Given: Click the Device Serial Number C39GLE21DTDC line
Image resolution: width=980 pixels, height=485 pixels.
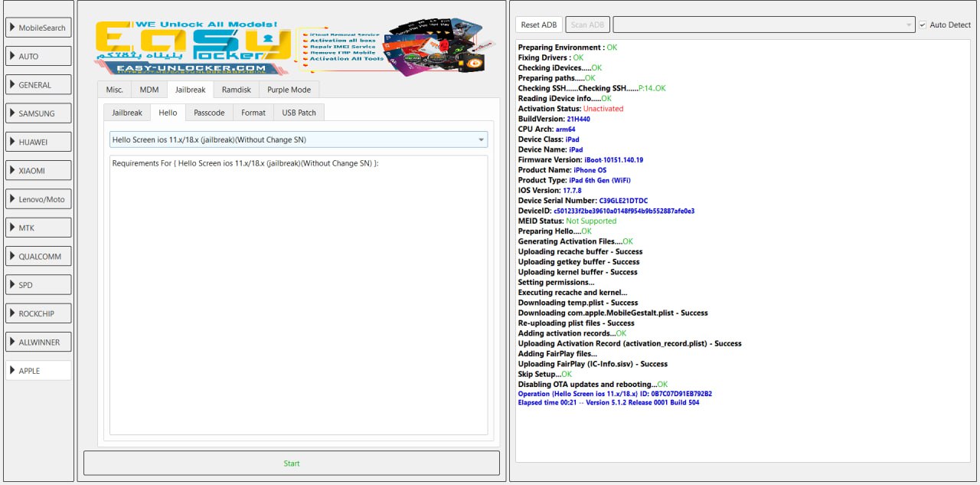Looking at the screenshot, I should (583, 201).
